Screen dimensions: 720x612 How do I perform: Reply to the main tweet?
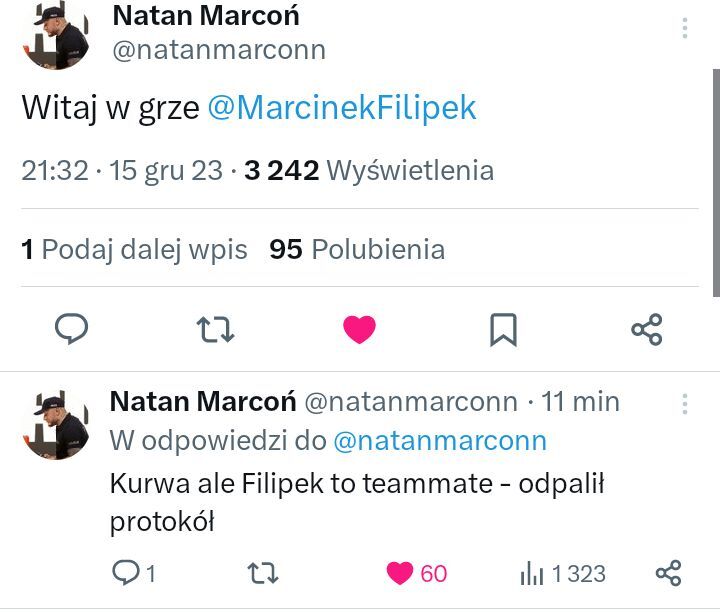coord(71,329)
